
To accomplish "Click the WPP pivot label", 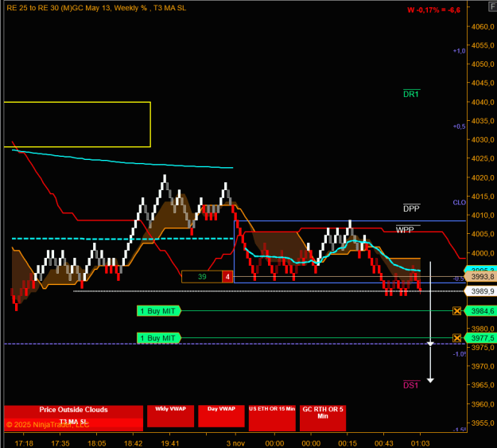I will click(405, 229).
